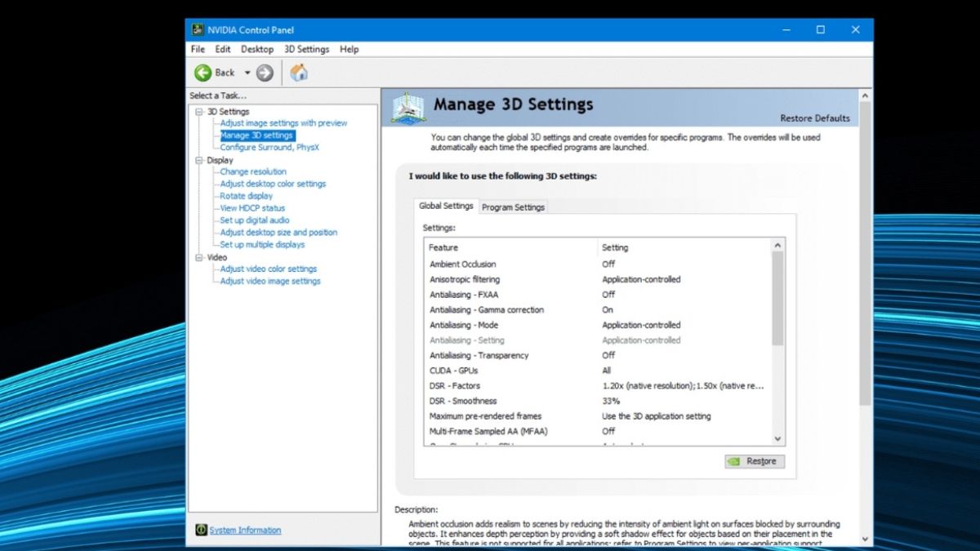This screenshot has height=551, width=980.
Task: Maximize the NVIDIA Control Panel window
Action: click(x=820, y=30)
